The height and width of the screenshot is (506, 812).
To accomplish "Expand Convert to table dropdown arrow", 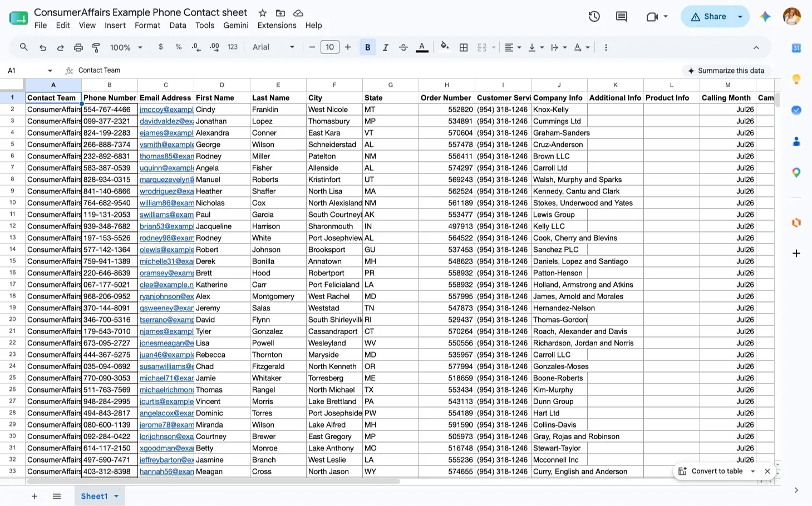I will (x=753, y=471).
